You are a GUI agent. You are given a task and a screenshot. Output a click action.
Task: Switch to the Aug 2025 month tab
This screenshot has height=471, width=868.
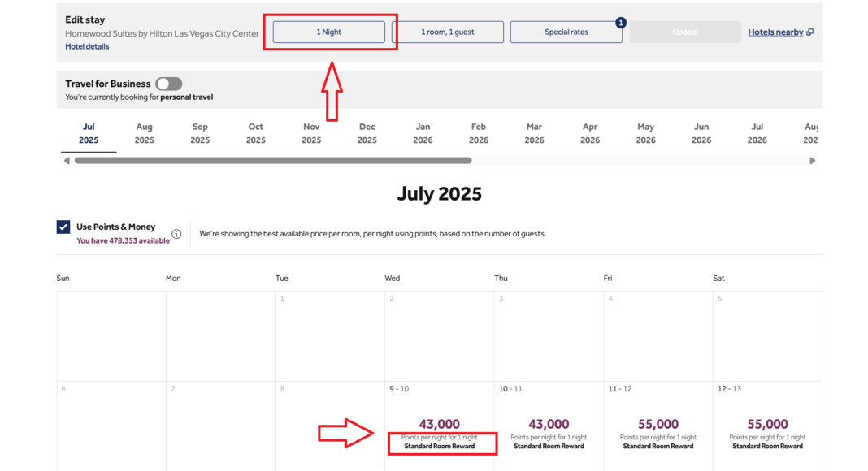pos(144,133)
